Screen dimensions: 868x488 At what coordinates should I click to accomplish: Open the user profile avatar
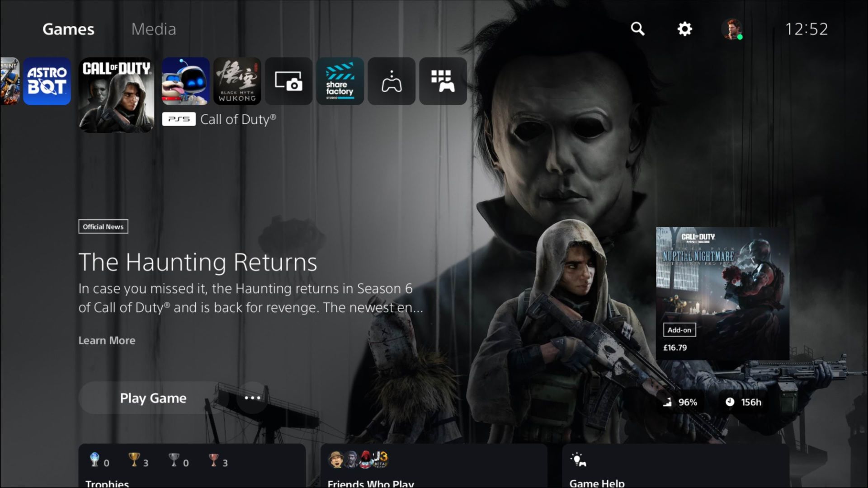(x=731, y=29)
